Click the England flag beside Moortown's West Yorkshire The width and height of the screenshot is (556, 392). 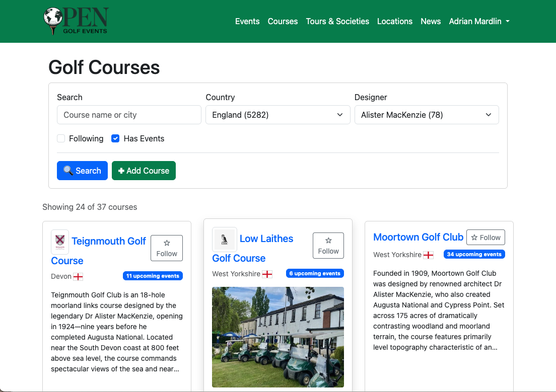tap(428, 255)
